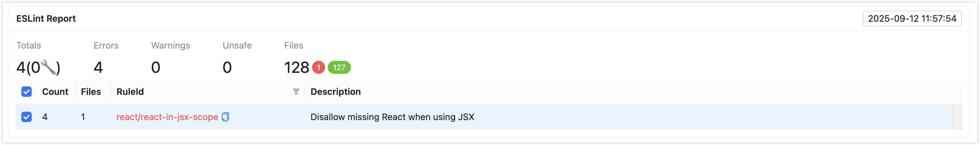980x145 pixels.
Task: Uncheck the react/react-in-jsx-scope row checkbox
Action: click(x=27, y=117)
